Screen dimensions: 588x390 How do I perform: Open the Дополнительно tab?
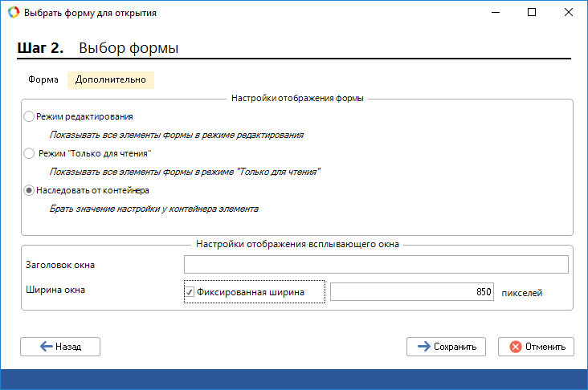coord(111,79)
